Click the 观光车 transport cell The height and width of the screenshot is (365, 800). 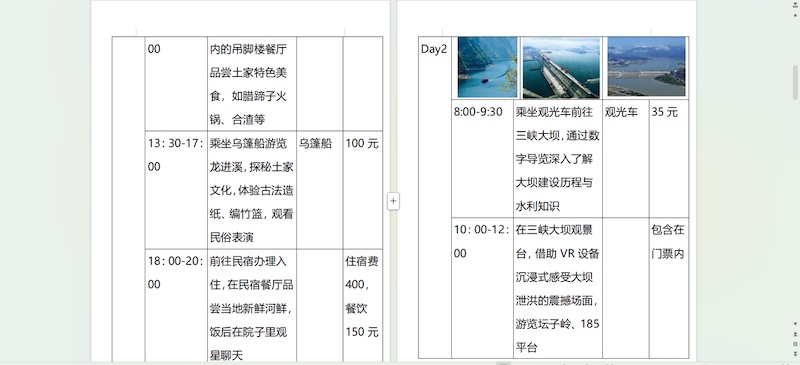626,158
